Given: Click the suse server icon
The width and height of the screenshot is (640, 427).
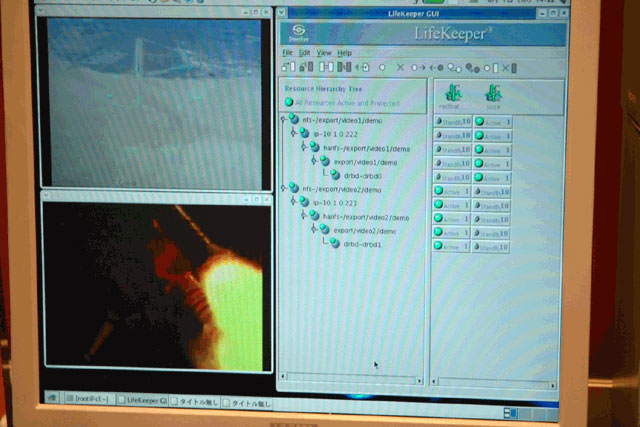Looking at the screenshot, I should pyautogui.click(x=493, y=92).
